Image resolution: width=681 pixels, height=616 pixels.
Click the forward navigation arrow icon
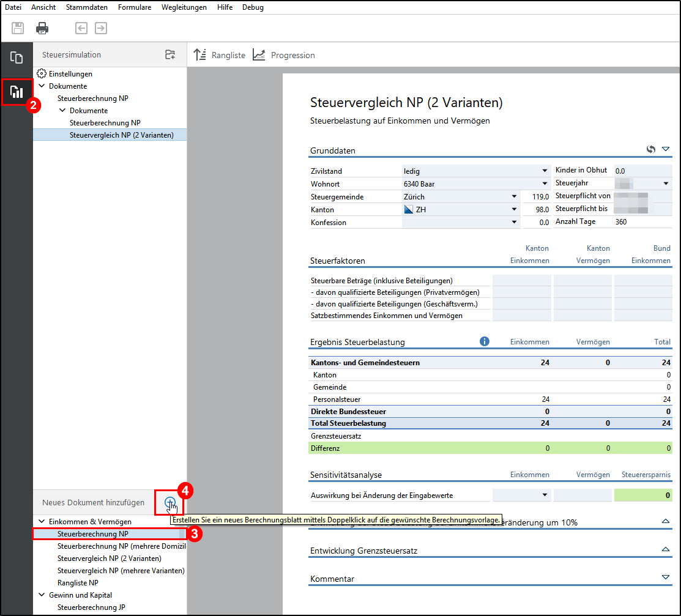(x=100, y=28)
